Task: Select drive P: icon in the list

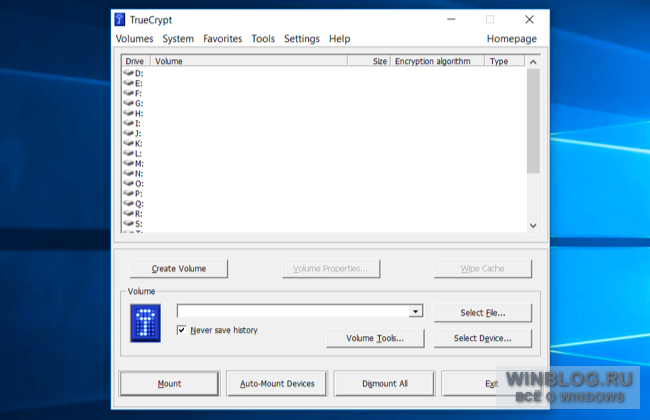Action: tap(129, 193)
